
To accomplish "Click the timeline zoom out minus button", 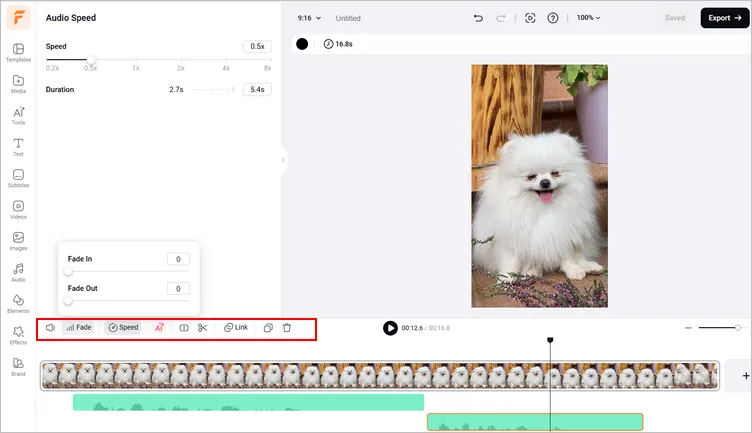I will [x=688, y=328].
